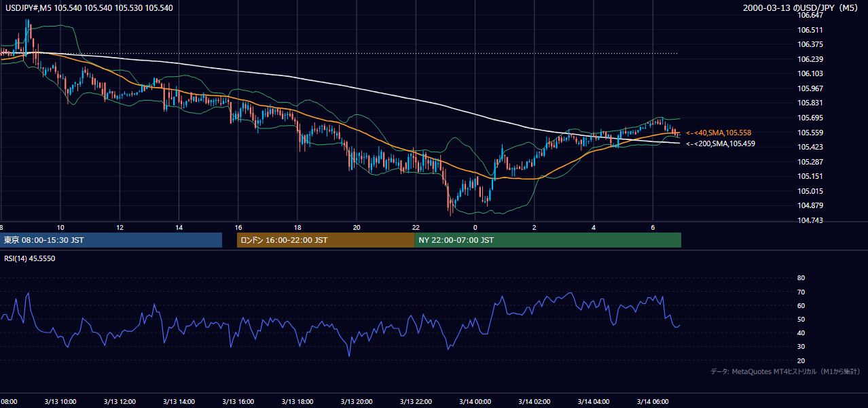
Task: Click RSI scale level 80
Action: (x=801, y=278)
